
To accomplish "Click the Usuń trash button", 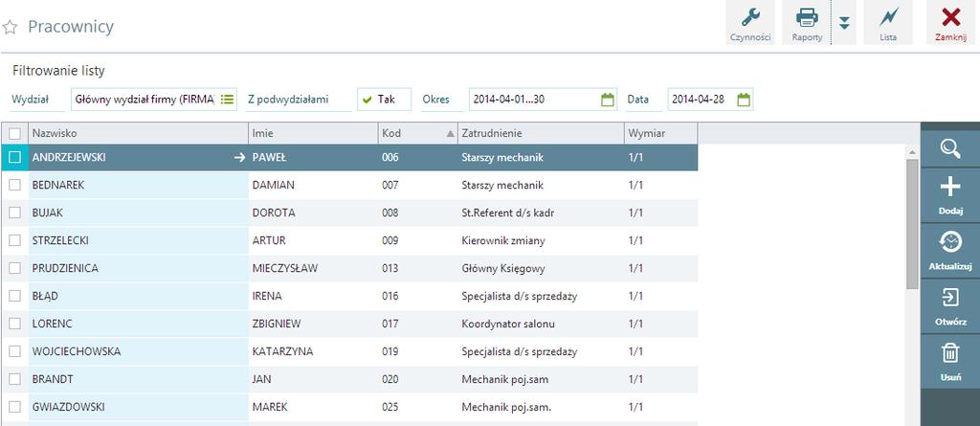I will point(950,362).
